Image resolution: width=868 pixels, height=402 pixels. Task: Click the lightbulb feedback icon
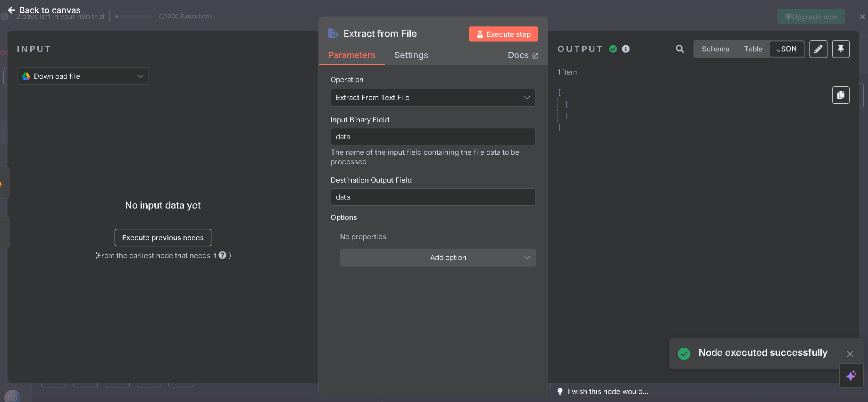pyautogui.click(x=560, y=392)
